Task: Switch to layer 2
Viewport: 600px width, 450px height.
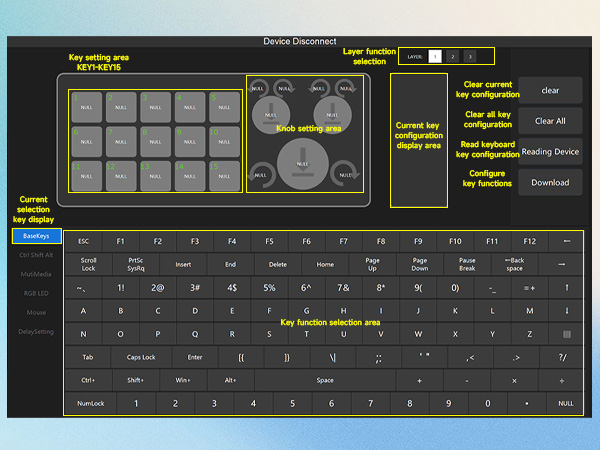Action: pyautogui.click(x=452, y=57)
